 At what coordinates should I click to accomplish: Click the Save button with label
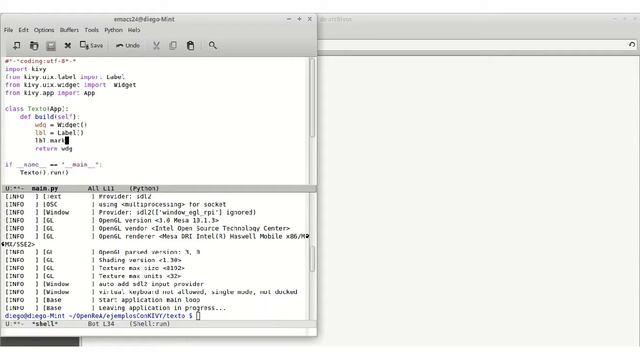coord(91,45)
